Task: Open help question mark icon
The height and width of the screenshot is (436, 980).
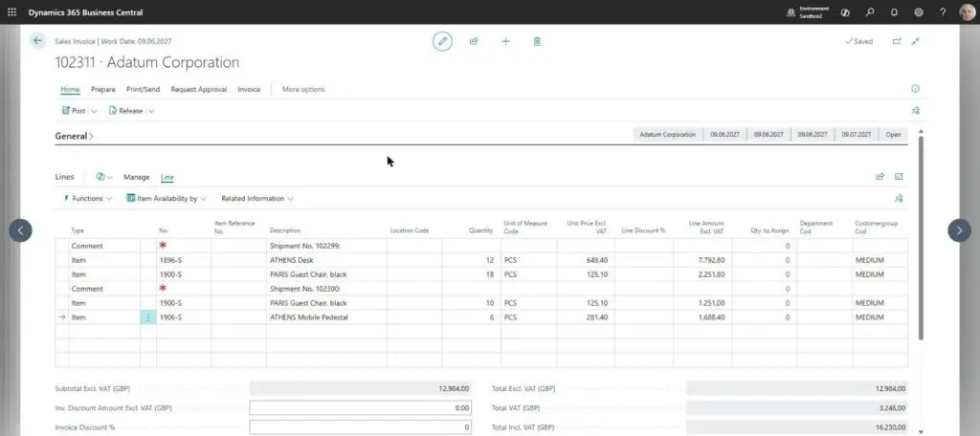Action: coord(943,11)
